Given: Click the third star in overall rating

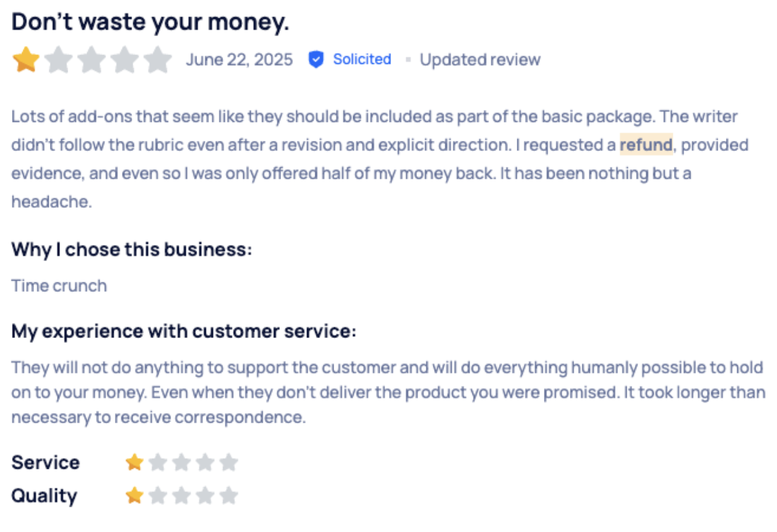Looking at the screenshot, I should [x=92, y=60].
